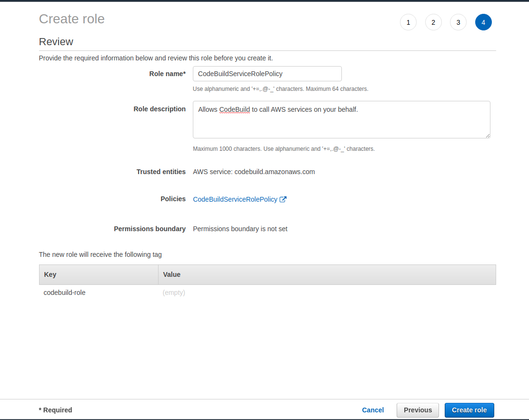
Task: Click the external link icon beside policy
Action: point(283,199)
